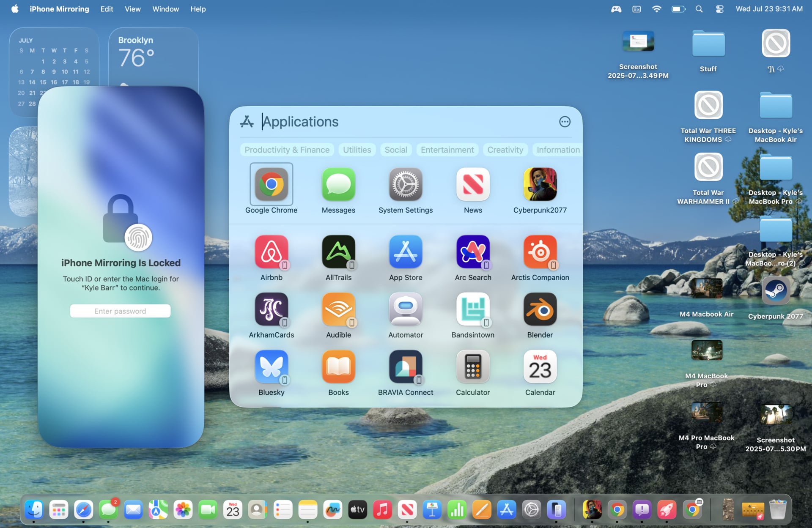Select the Social category filter
This screenshot has height=528, width=812.
(396, 150)
